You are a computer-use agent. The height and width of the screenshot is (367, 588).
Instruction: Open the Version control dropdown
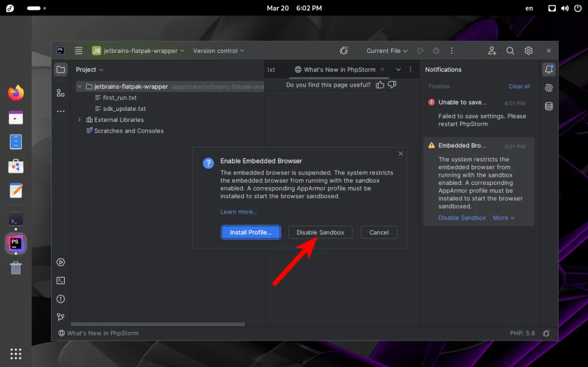[x=218, y=51]
